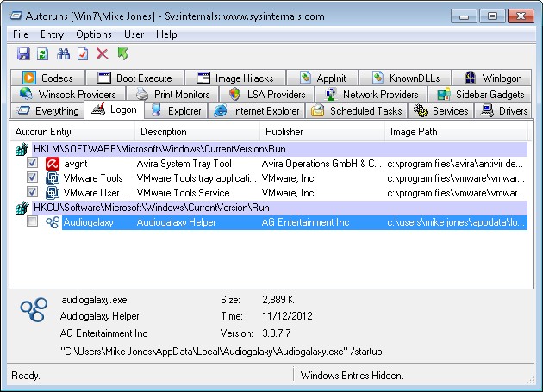Enable the Audiogalaxy entry checkbox

(32, 221)
